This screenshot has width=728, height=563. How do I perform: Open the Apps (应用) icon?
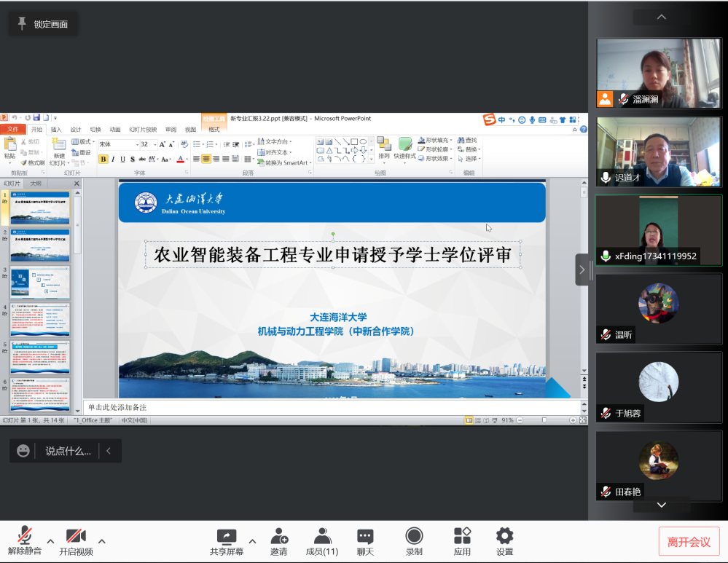pos(462,537)
